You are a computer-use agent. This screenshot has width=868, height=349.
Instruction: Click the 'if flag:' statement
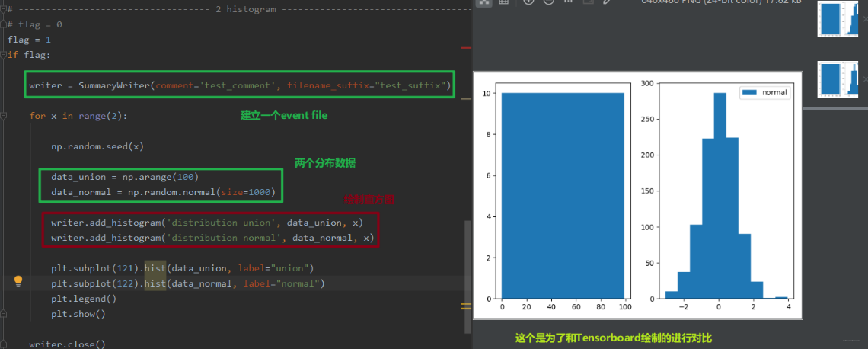(x=29, y=55)
